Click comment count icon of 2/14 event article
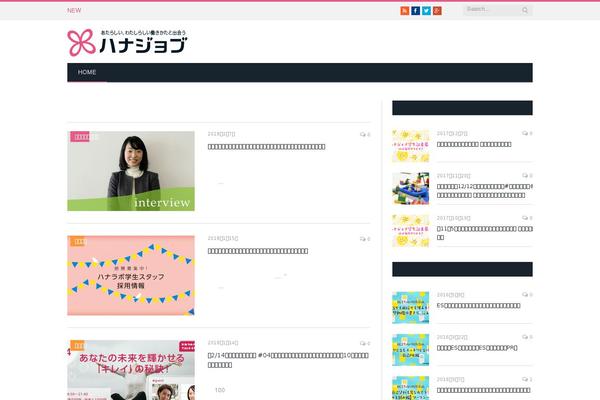Viewport: 600px width, 400px height. point(365,343)
